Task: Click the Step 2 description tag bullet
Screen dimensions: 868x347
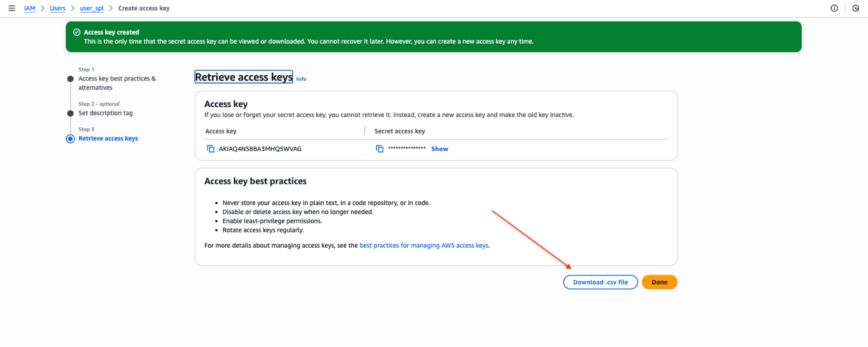Action: click(71, 114)
